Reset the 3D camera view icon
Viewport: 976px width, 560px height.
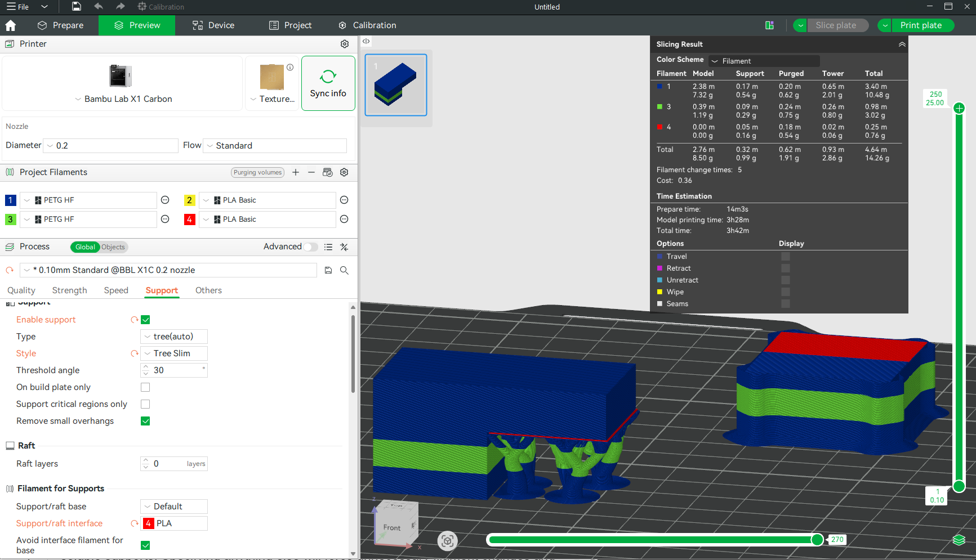(x=448, y=541)
